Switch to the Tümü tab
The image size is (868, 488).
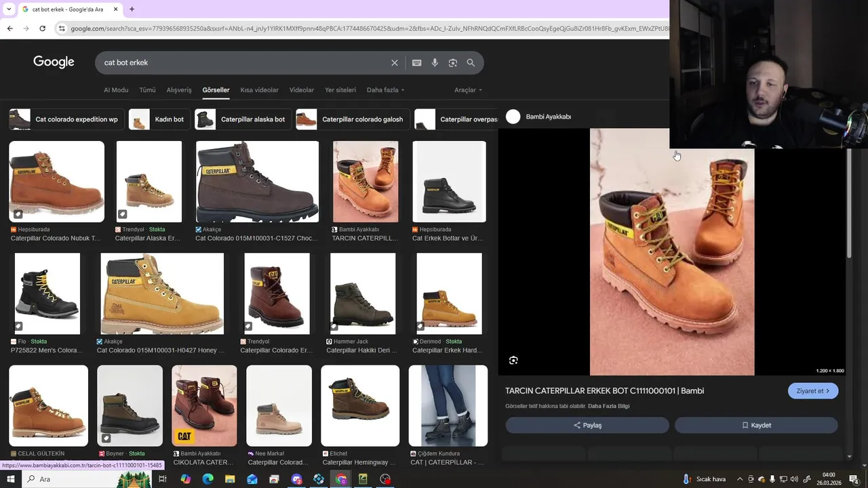pyautogui.click(x=147, y=90)
